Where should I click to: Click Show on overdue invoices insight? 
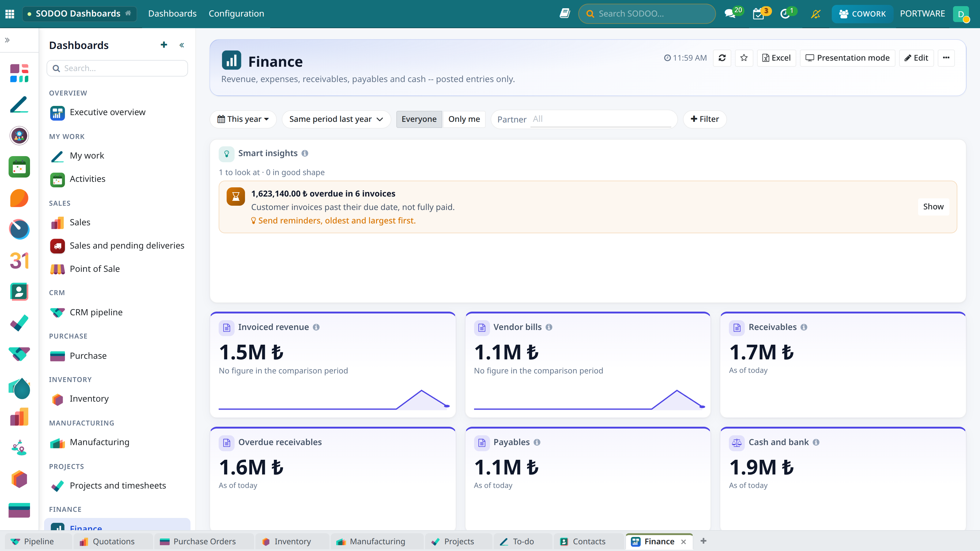[933, 207]
